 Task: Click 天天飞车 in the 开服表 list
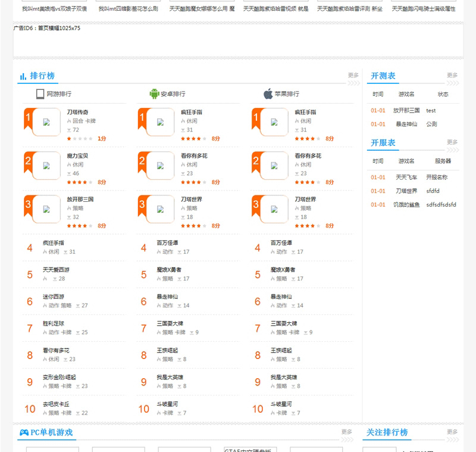[x=406, y=177]
